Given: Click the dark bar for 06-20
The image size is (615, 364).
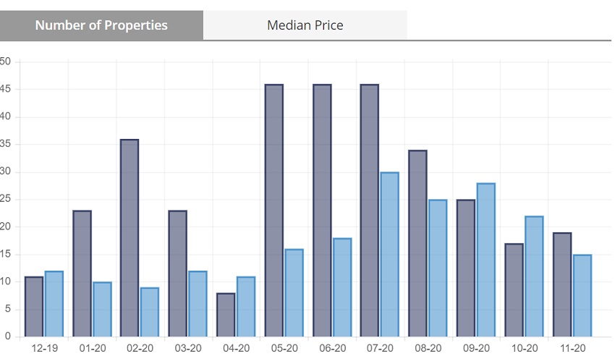Looking at the screenshot, I should pos(322,211).
